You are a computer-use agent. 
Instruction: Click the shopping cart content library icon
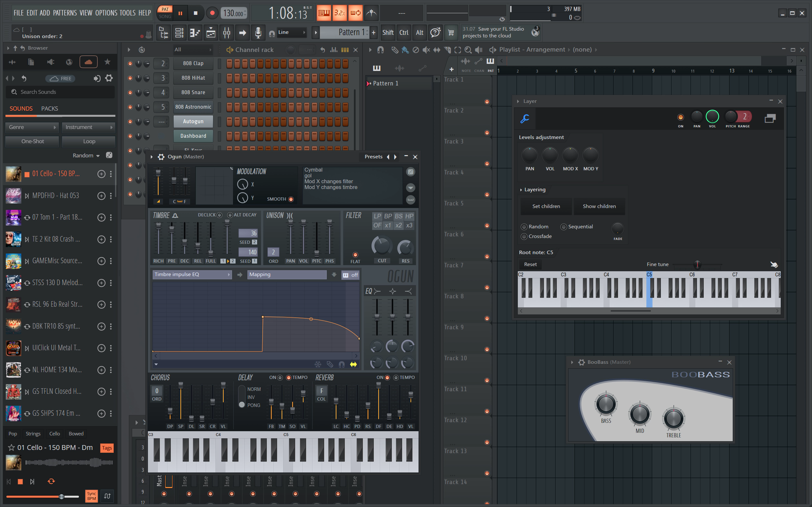coord(451,33)
